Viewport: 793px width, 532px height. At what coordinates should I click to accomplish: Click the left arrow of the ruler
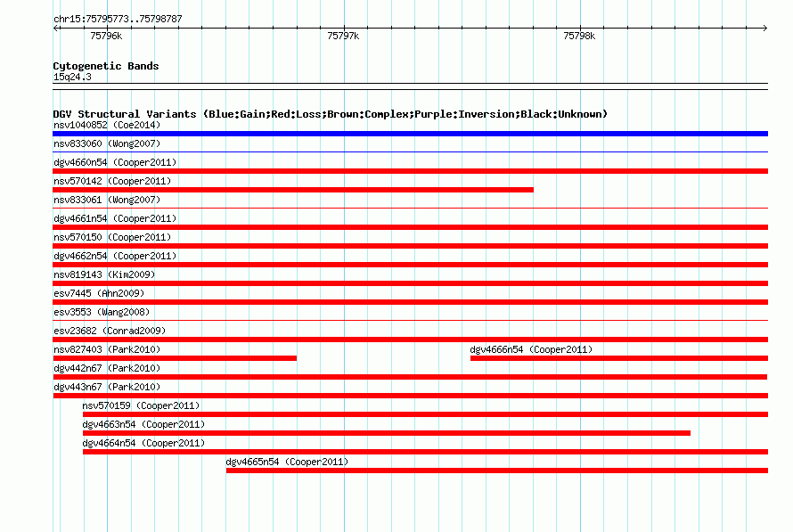pos(56,29)
